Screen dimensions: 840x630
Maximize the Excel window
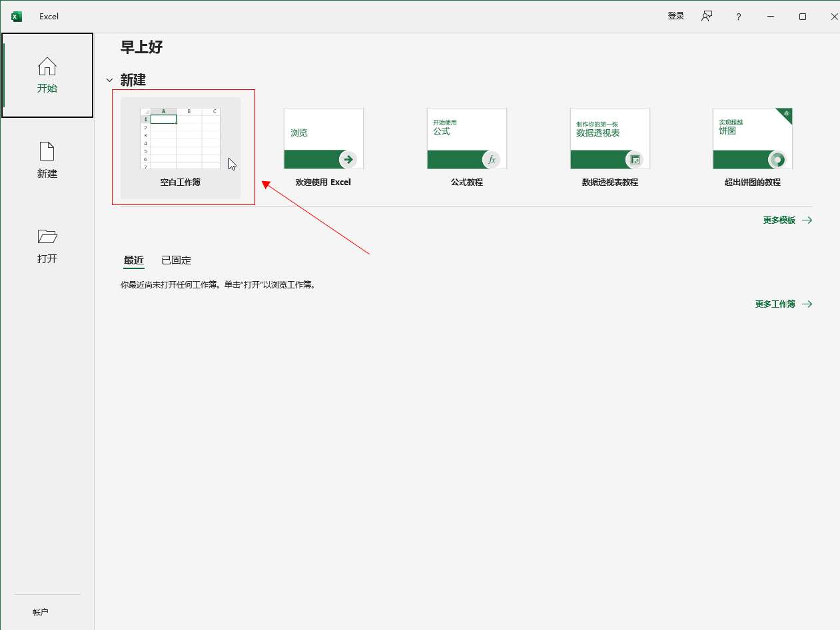pos(803,17)
